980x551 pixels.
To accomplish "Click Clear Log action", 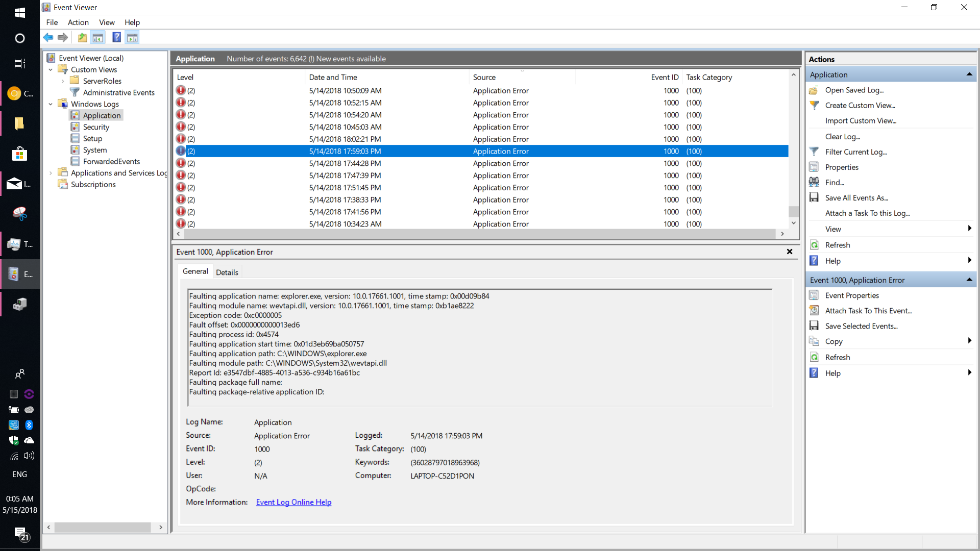I will coord(842,136).
